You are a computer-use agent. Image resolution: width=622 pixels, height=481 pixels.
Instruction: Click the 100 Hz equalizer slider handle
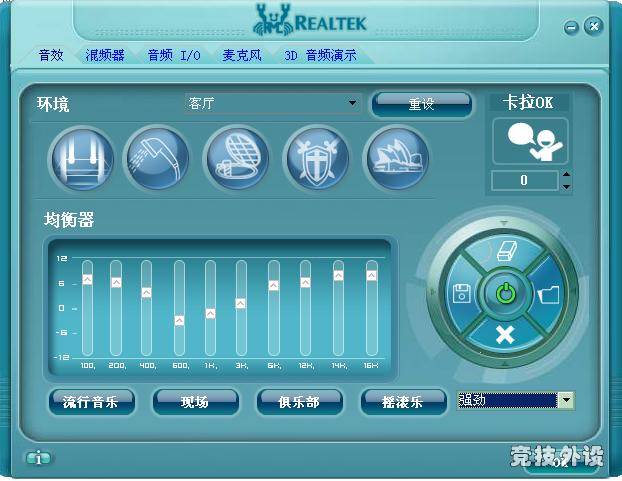[x=88, y=280]
